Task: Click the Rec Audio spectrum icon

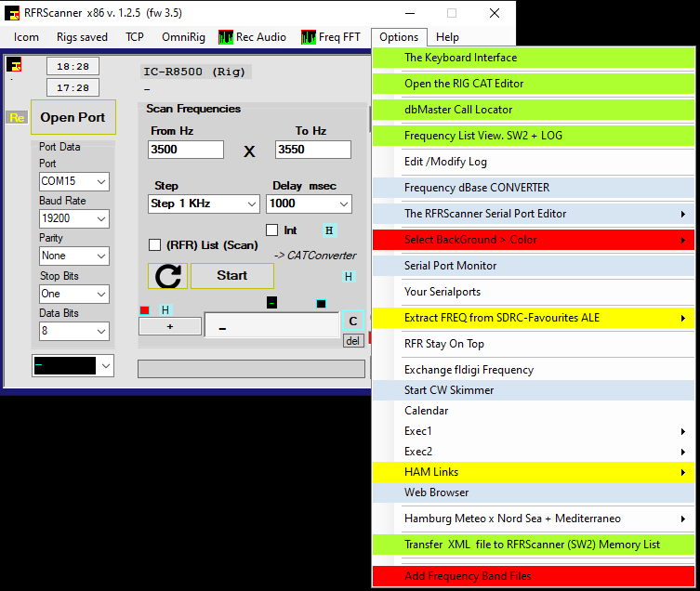Action: click(226, 37)
